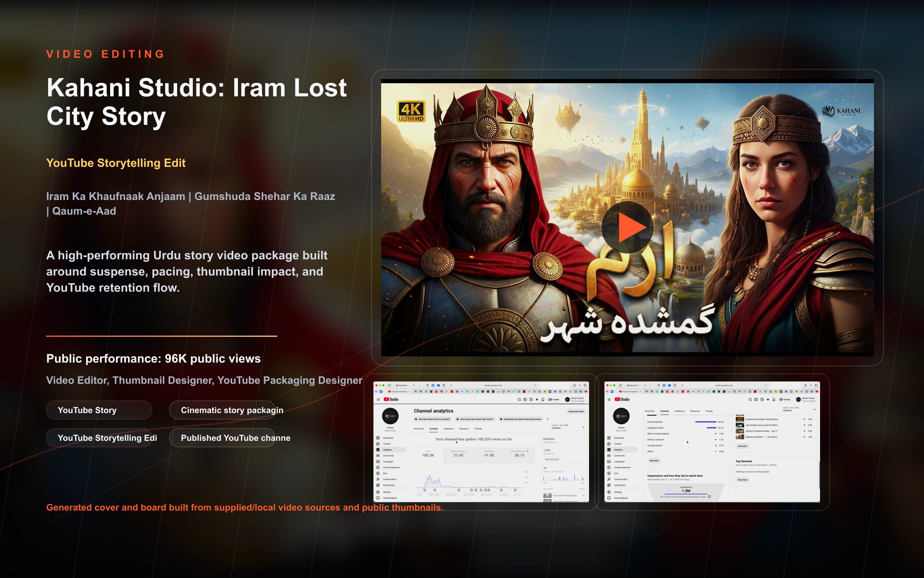This screenshot has height=578, width=924.
Task: Play the Iram Lost City video preview
Action: tap(627, 227)
